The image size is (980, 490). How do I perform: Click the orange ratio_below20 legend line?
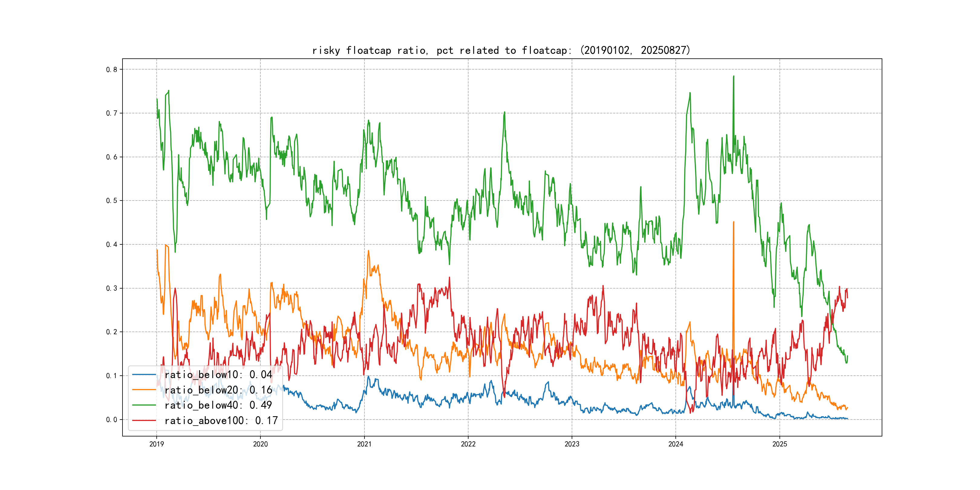pyautogui.click(x=144, y=390)
